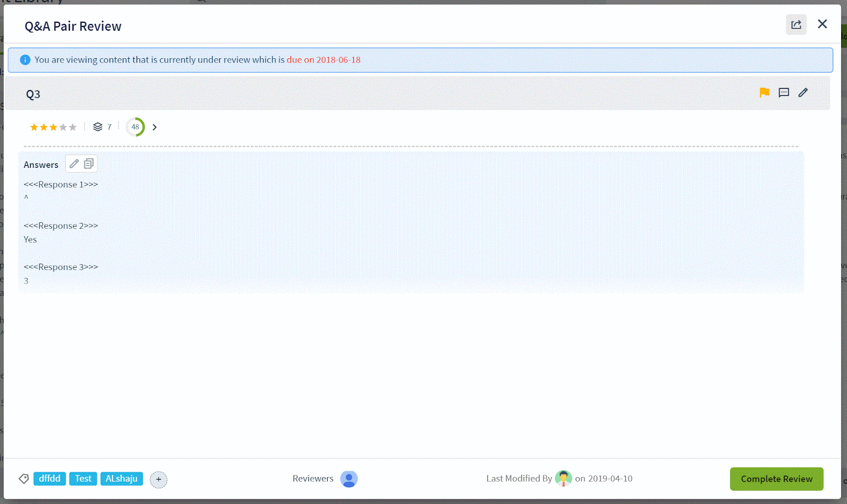Edit answers with the pencil icon
Screen dimensions: 847x504
point(74,164)
